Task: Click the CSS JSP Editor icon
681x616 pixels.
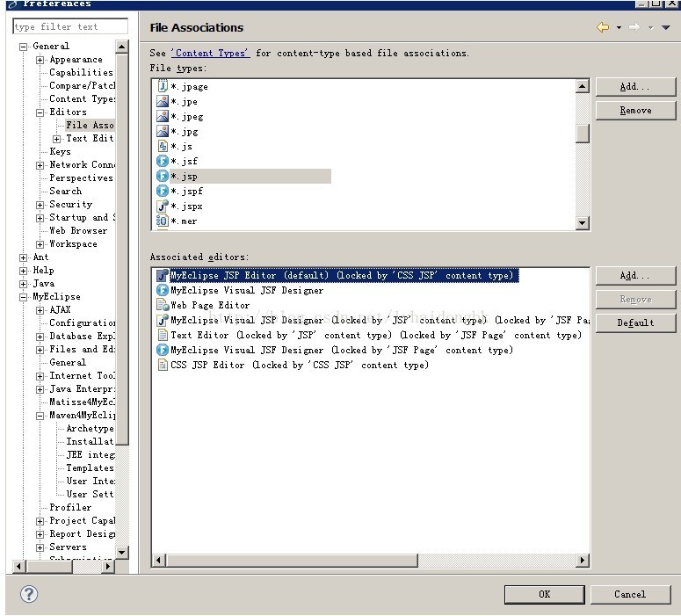Action: click(x=163, y=365)
